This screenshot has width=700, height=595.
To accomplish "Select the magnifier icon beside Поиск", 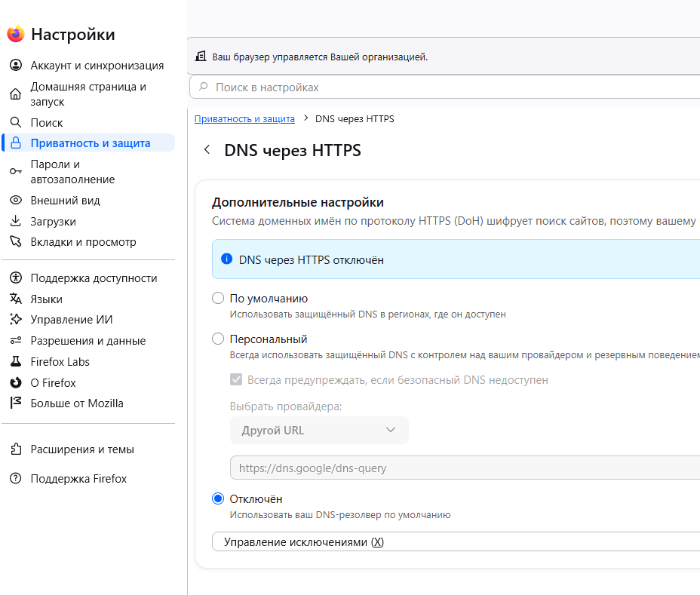I will point(16,122).
